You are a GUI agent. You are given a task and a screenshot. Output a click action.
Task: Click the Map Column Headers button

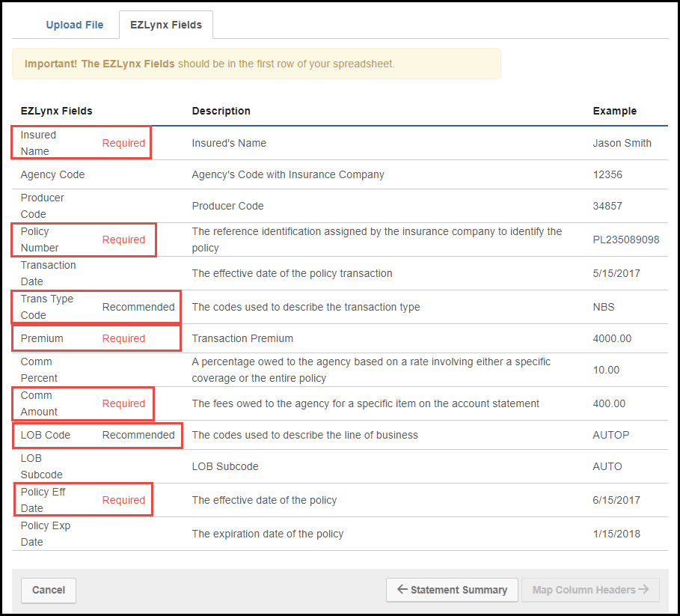coord(590,590)
